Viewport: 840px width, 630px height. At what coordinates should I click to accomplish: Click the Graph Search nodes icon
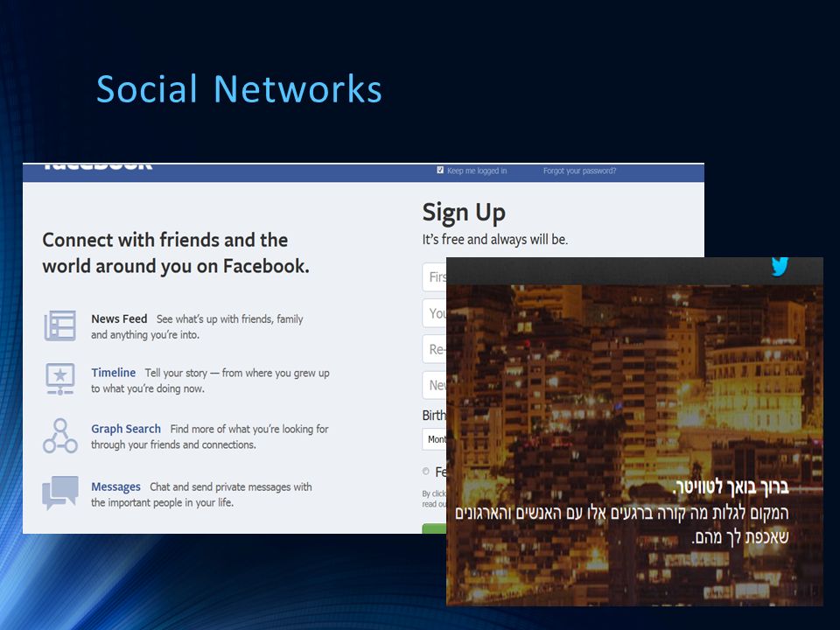(60, 436)
